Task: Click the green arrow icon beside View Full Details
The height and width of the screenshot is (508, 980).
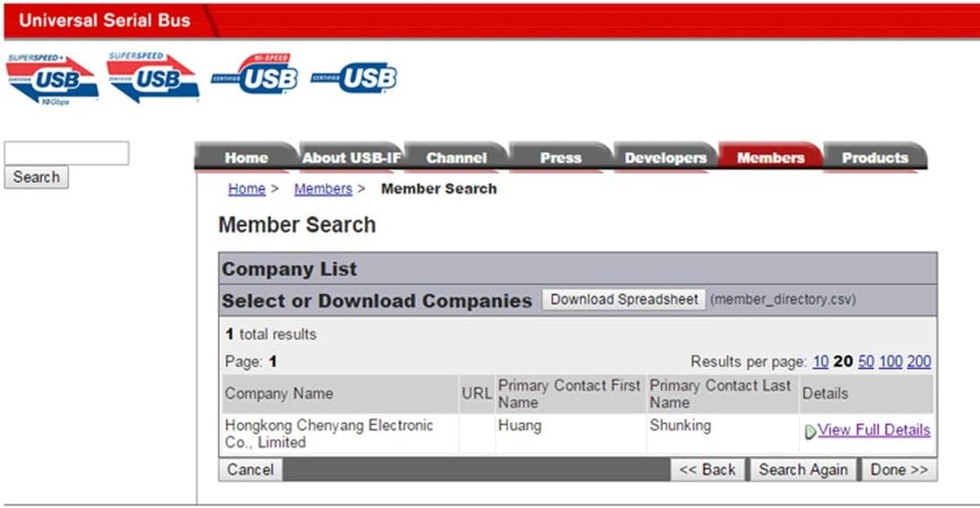Action: (x=810, y=431)
